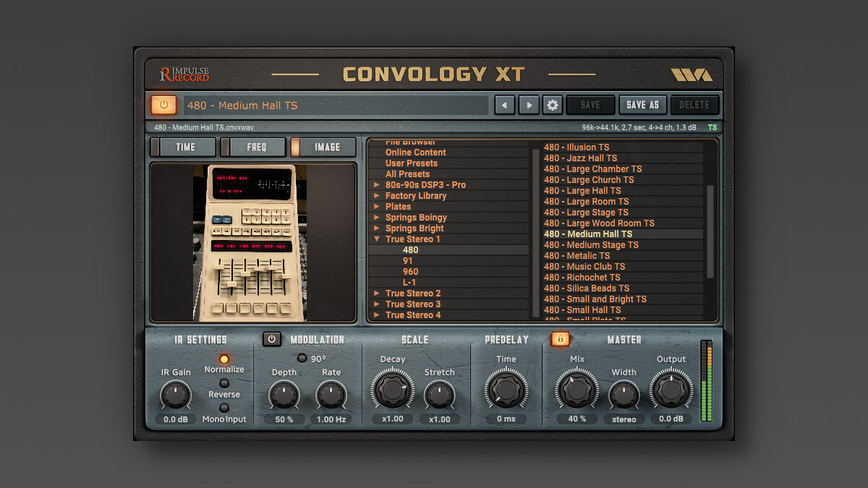Collapse the True Stereo 1 folder
The height and width of the screenshot is (488, 868).
[x=376, y=239]
